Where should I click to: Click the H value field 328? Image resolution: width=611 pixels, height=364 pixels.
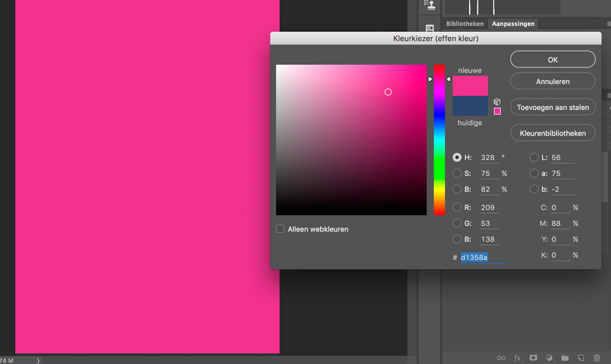coord(489,157)
